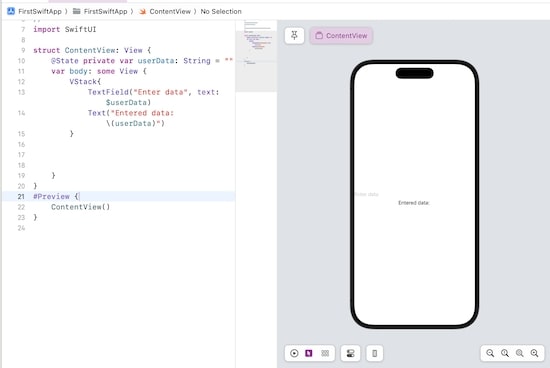Click '@State private var userData' line
Viewport: 550px width, 368px height.
coord(142,61)
